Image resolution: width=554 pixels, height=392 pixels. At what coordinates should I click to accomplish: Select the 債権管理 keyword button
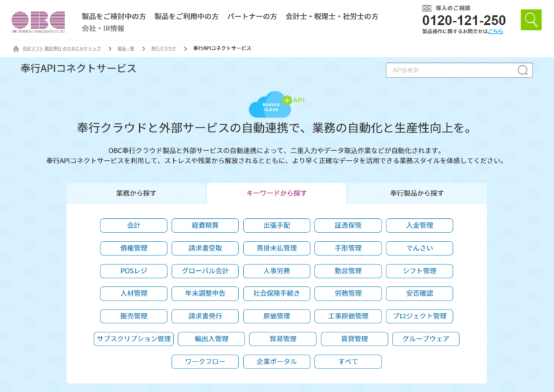coord(134,248)
